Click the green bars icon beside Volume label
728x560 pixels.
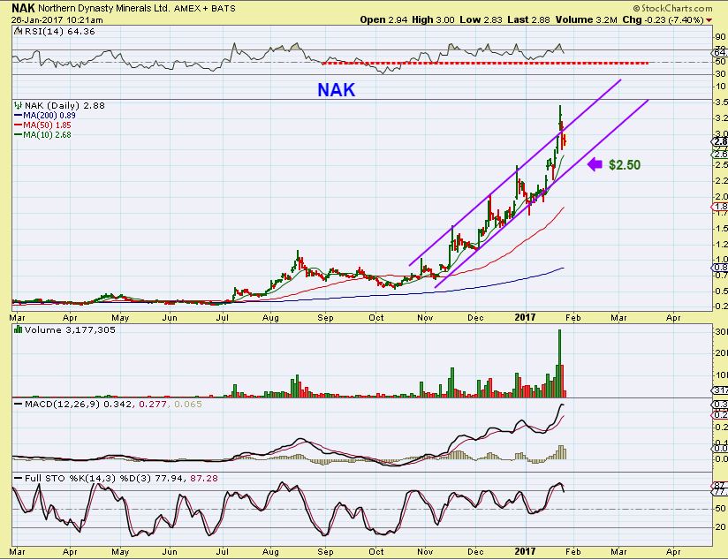tap(18, 329)
